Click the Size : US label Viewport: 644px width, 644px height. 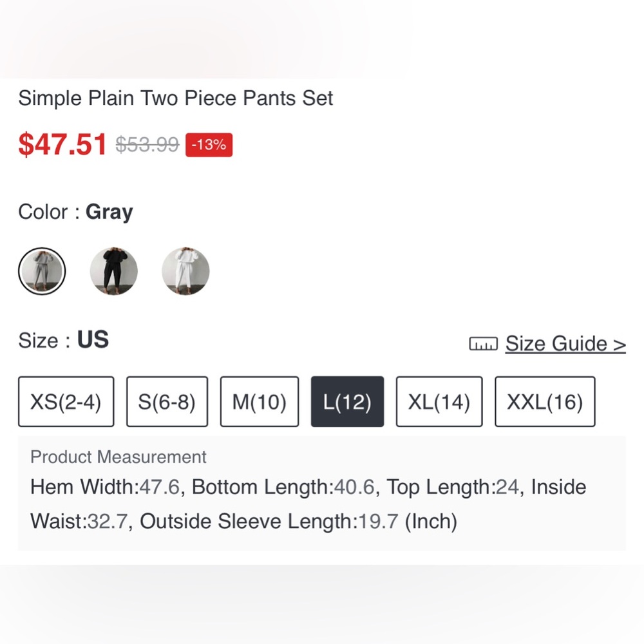pyautogui.click(x=62, y=340)
